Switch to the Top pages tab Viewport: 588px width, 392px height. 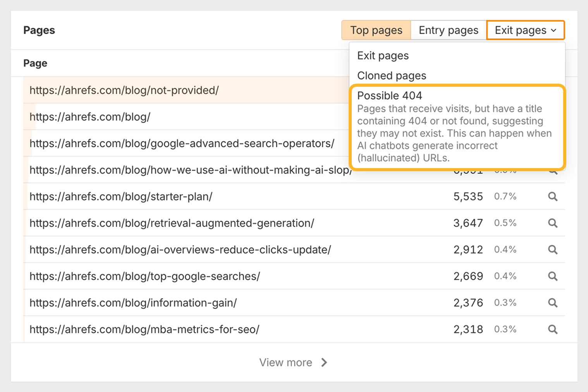[376, 30]
